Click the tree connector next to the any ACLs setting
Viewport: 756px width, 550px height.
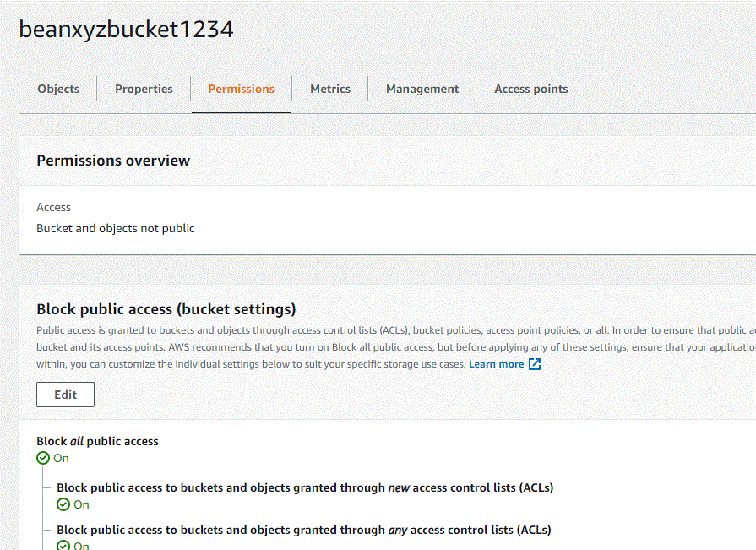[x=45, y=530]
